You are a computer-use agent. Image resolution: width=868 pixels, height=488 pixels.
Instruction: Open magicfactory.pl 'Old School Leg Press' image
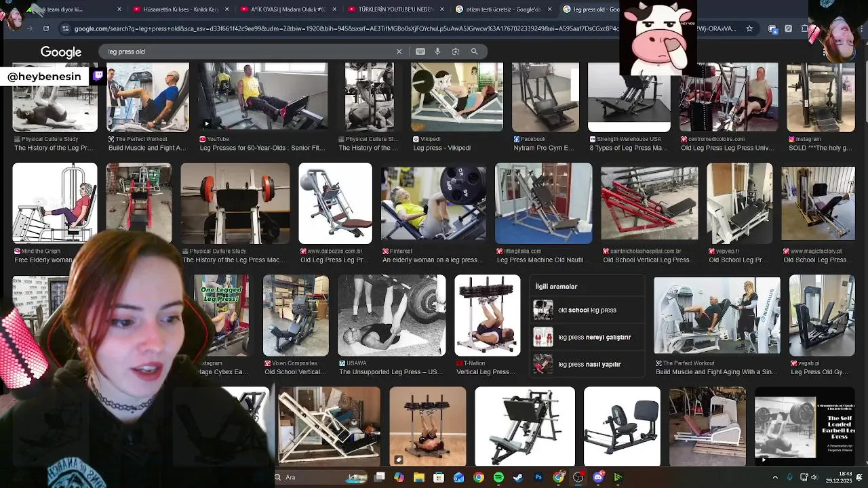pyautogui.click(x=818, y=203)
